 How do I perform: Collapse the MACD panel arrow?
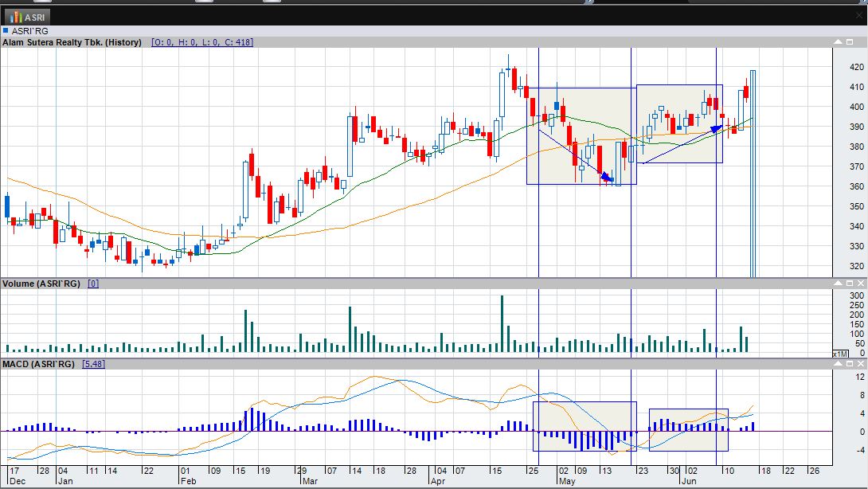[838, 364]
